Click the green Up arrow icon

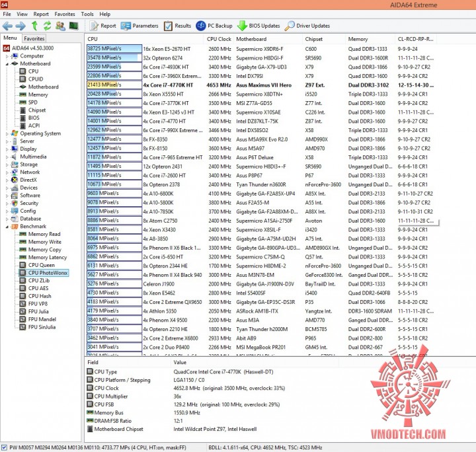tap(34, 26)
